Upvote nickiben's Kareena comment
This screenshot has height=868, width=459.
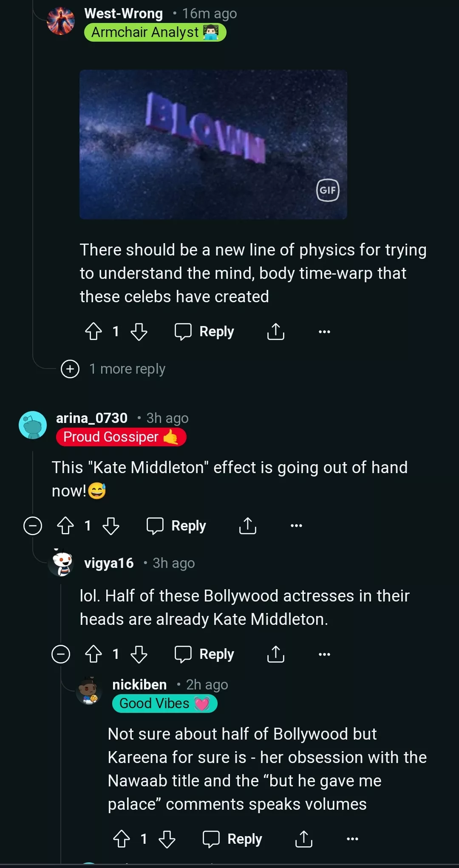click(x=122, y=839)
